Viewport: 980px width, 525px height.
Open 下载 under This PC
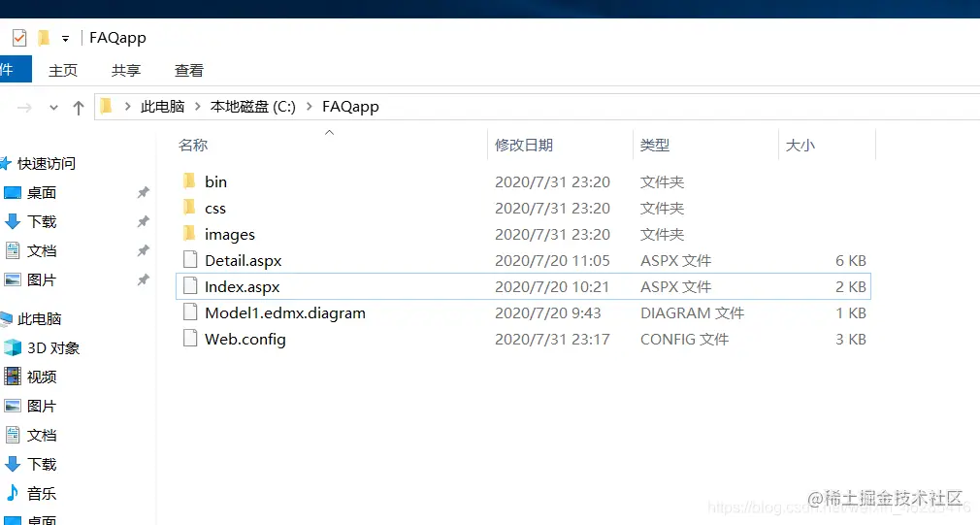42,465
